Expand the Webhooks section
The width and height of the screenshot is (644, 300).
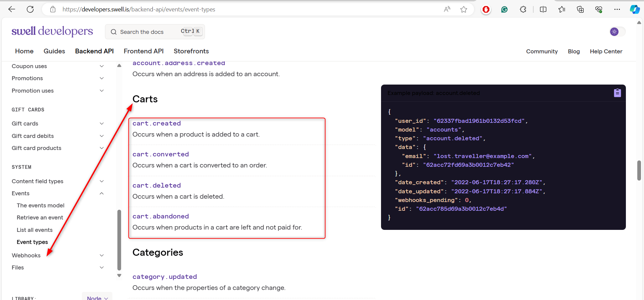pos(102,255)
